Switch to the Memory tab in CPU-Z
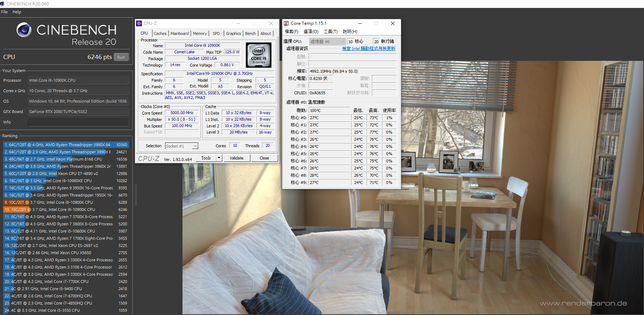Viewport: 644px width, 315px height. coord(200,33)
